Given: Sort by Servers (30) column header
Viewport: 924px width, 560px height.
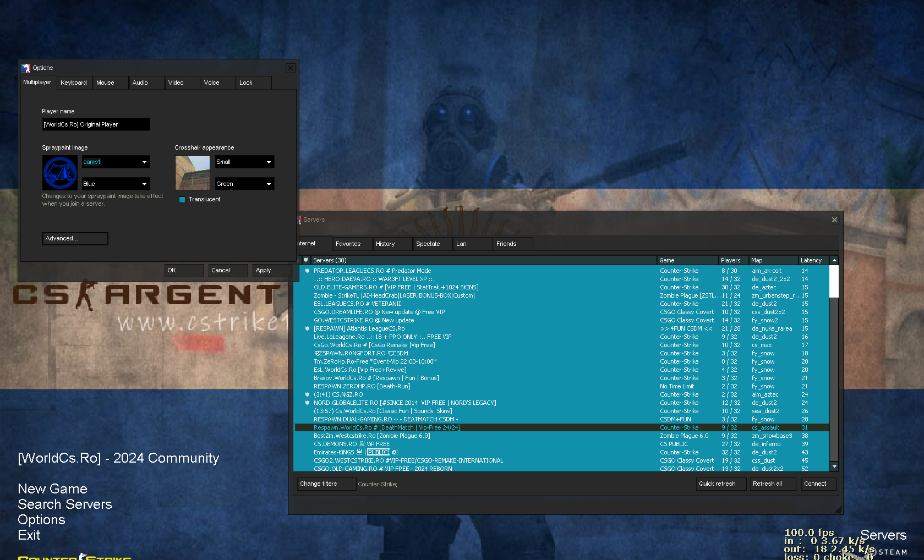Looking at the screenshot, I should pyautogui.click(x=484, y=260).
